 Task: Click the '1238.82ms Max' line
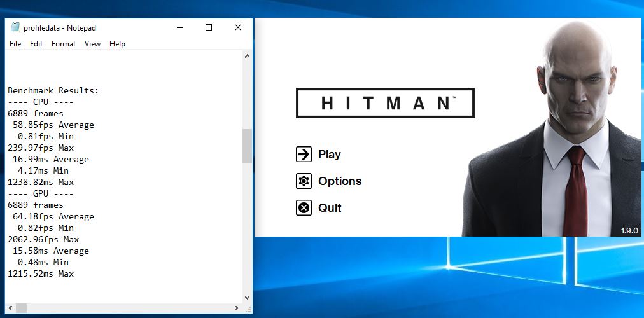41,182
